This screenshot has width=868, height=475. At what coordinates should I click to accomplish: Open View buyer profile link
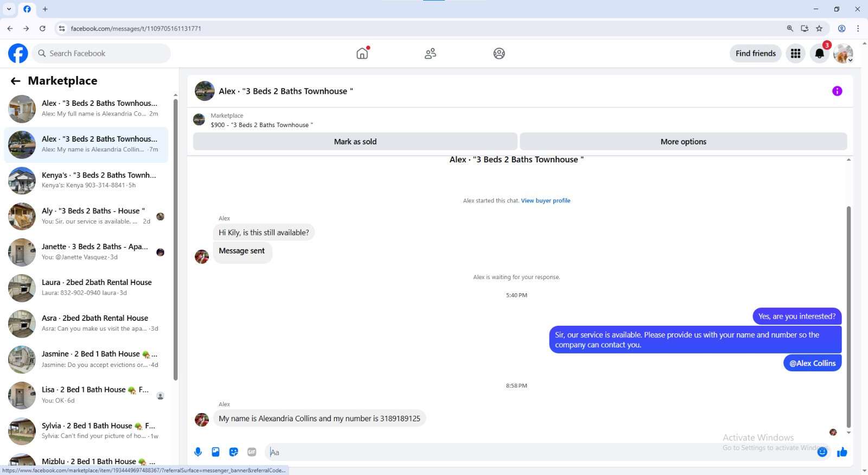546,200
